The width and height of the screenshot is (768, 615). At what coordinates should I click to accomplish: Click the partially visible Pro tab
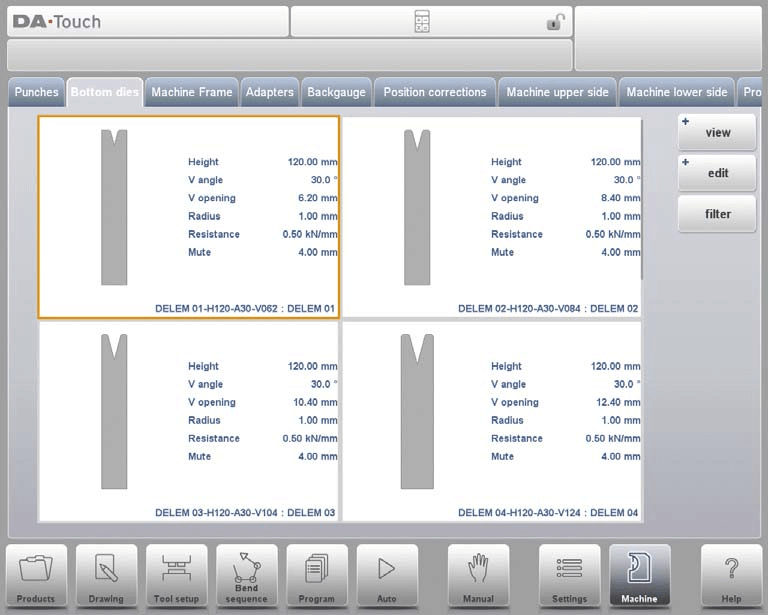coord(750,92)
